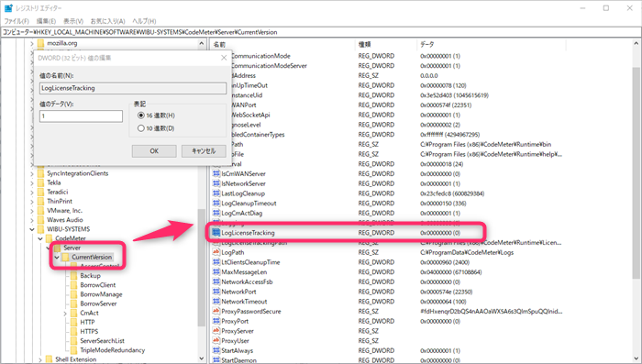Screen dimensions: 642x364
Task: Select the 10進数(D) decimal radio button
Action: tap(141, 128)
